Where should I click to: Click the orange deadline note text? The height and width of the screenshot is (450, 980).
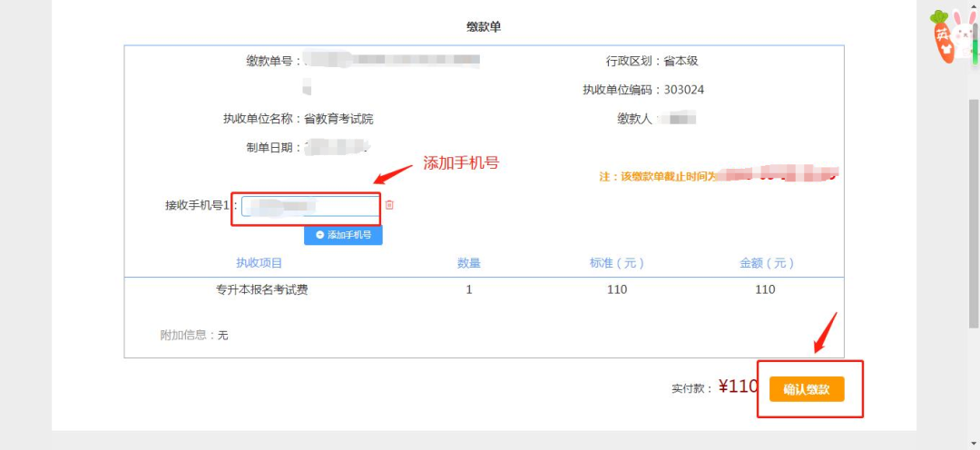(x=718, y=176)
